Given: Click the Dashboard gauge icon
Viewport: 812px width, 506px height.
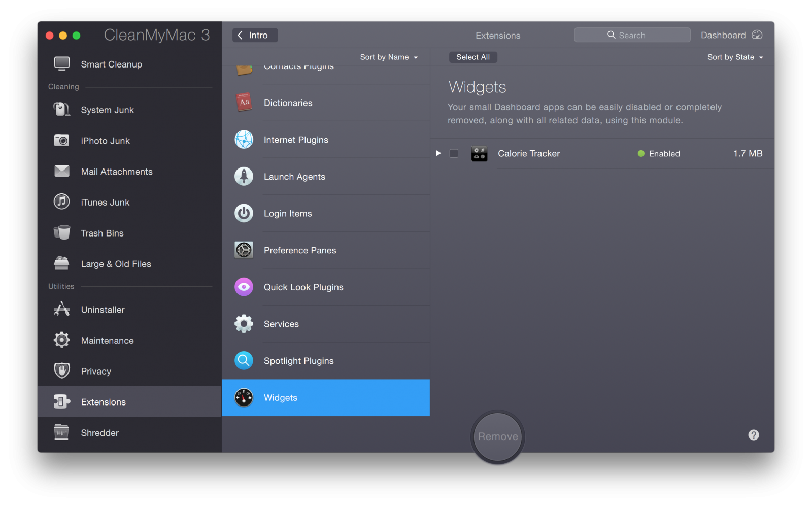Looking at the screenshot, I should pyautogui.click(x=757, y=35).
